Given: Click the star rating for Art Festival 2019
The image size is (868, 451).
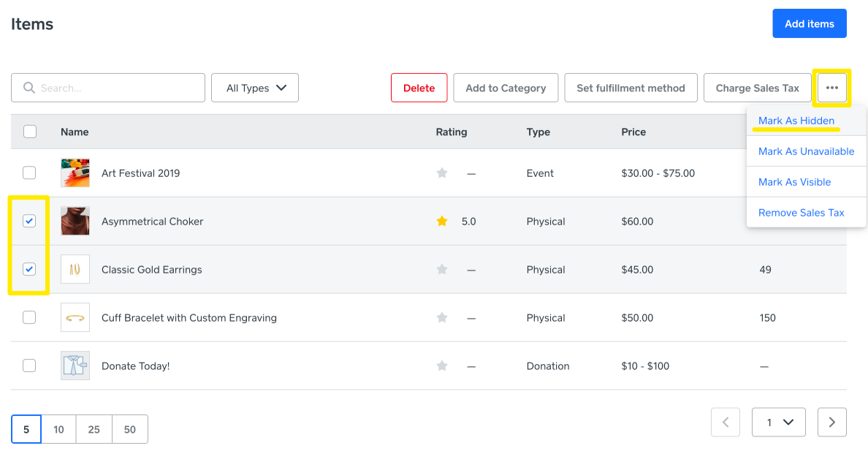Looking at the screenshot, I should tap(442, 173).
